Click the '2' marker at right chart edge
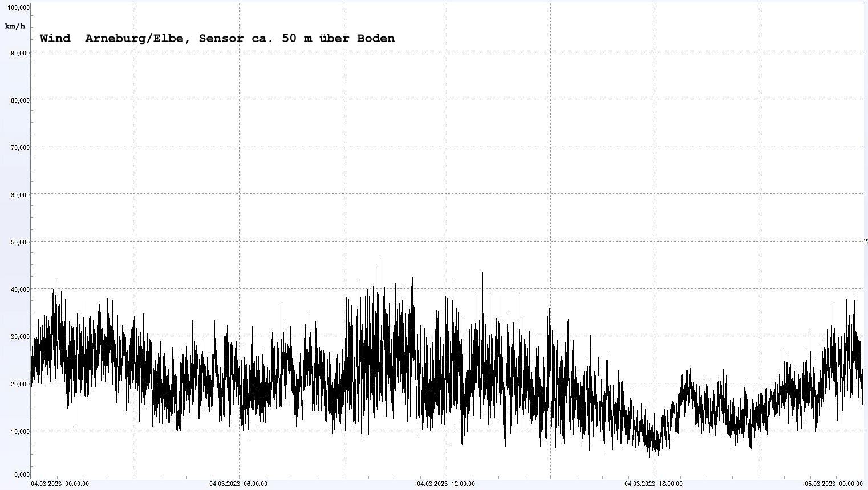Viewport: 868px width, 490px height. (865, 242)
